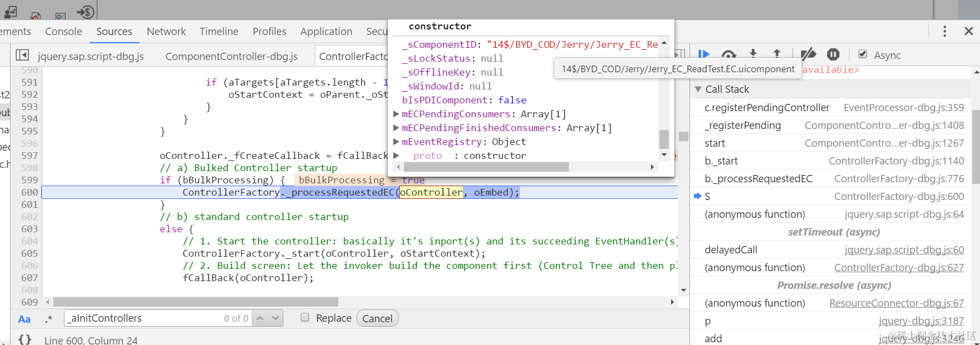This screenshot has width=980, height=345.
Task: Switch to ComponentController-dbg.js file tab
Action: pos(232,56)
